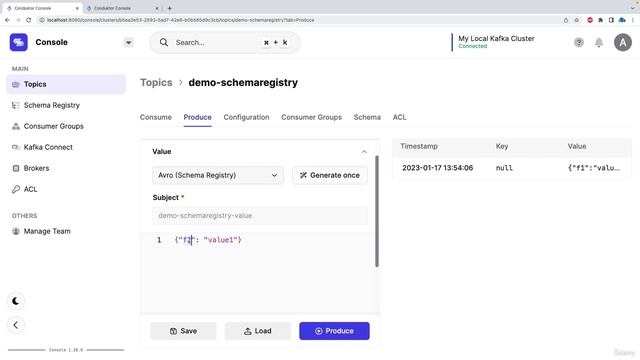
Task: Click the magnifier icon in search bar
Action: coord(164,42)
